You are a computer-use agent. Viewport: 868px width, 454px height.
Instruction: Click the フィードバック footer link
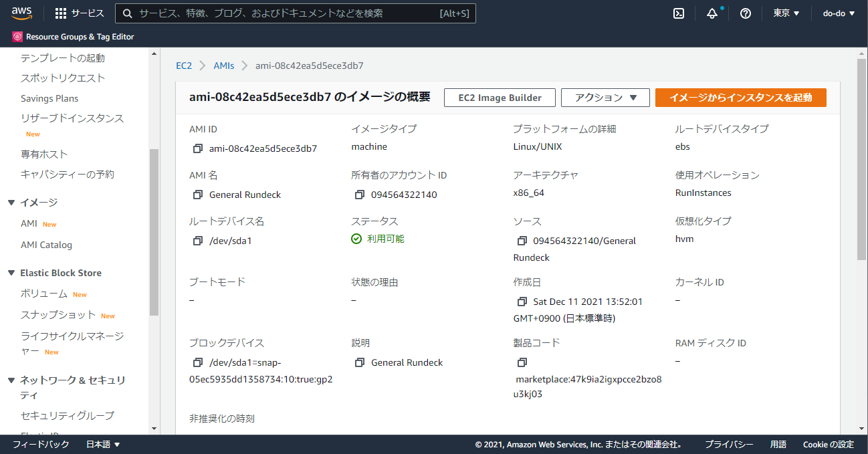pyautogui.click(x=41, y=445)
